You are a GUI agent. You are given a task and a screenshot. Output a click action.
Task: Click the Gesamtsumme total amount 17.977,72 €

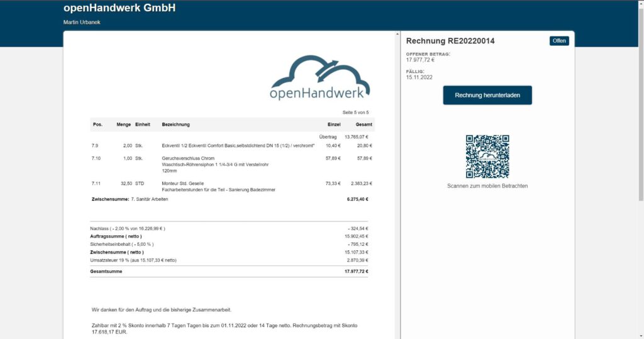(x=356, y=272)
